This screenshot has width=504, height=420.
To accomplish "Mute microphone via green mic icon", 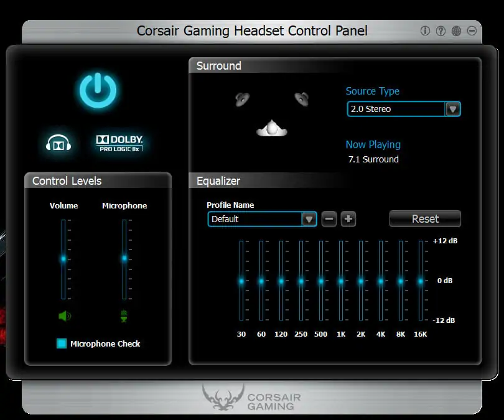I will click(124, 316).
